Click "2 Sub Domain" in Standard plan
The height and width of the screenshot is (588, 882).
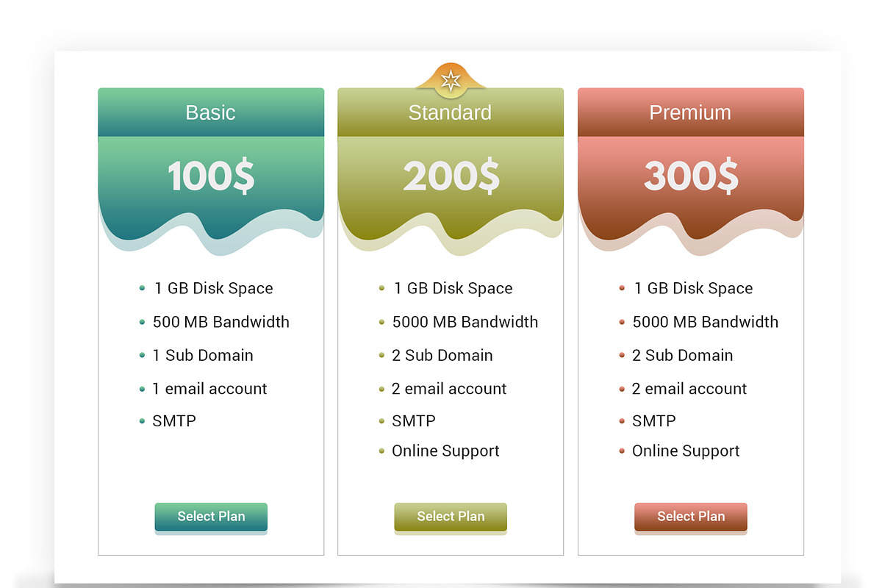442,355
